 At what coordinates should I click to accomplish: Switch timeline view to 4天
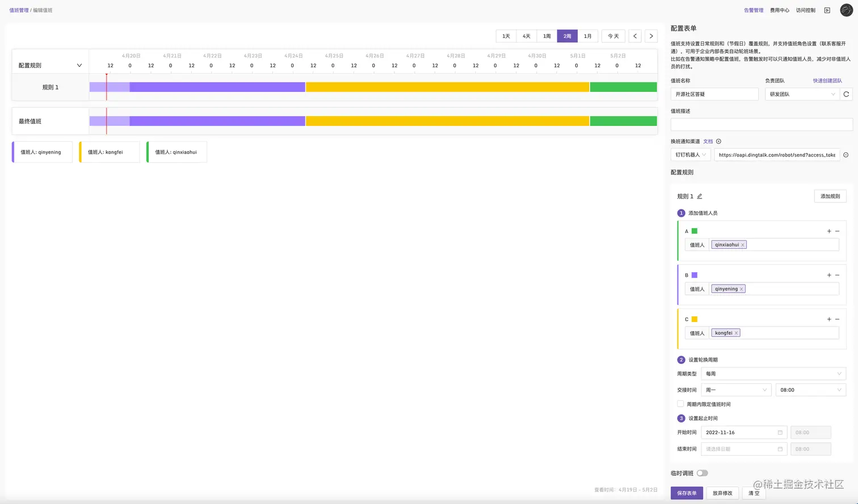(527, 36)
